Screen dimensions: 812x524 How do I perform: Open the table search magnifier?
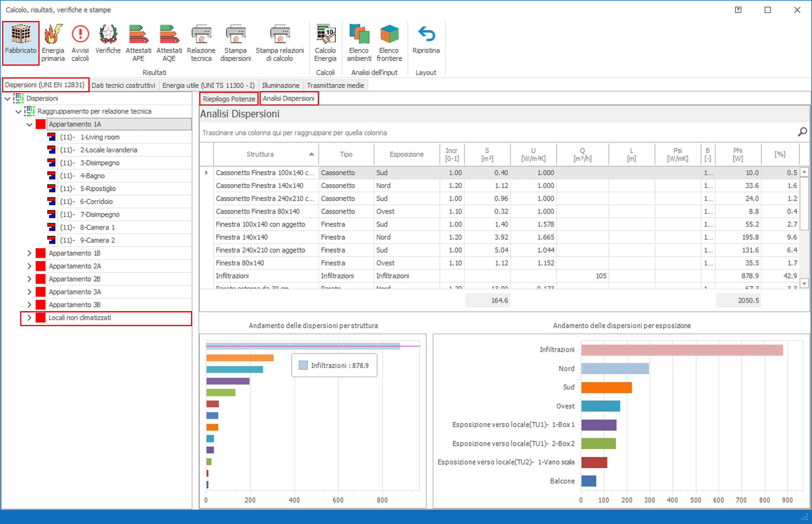802,132
